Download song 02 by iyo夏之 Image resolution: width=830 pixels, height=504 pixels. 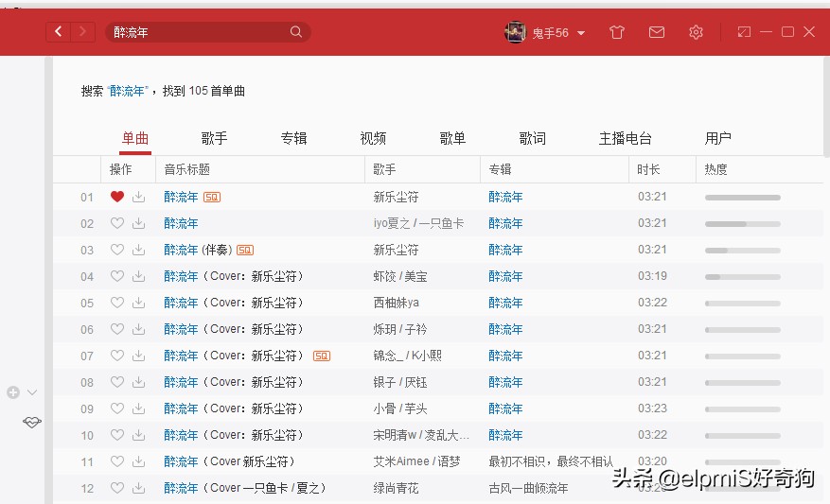click(139, 223)
